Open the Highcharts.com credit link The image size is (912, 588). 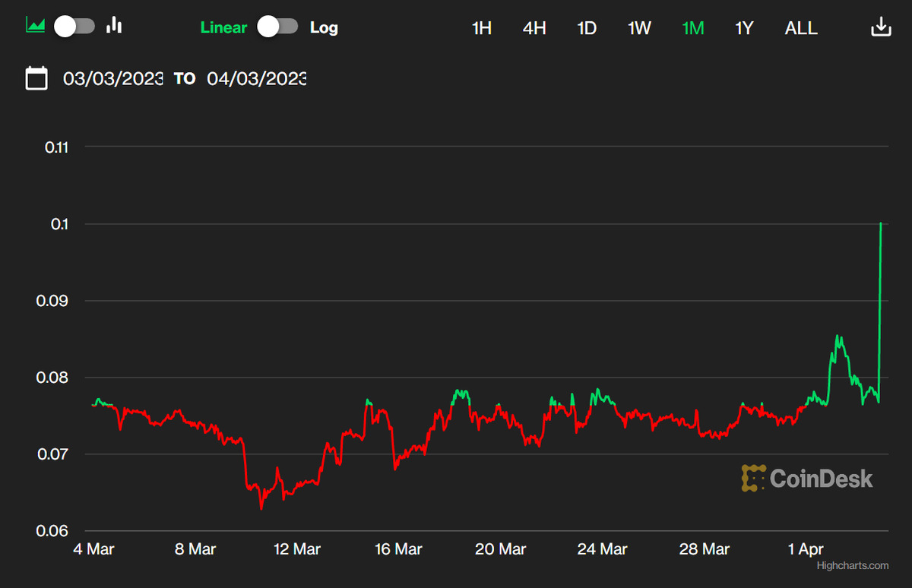click(853, 565)
